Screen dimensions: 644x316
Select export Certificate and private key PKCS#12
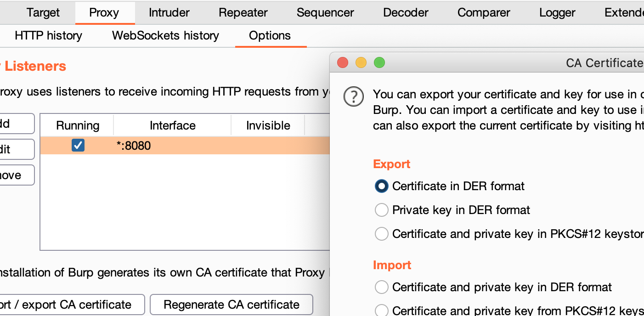[x=382, y=234]
